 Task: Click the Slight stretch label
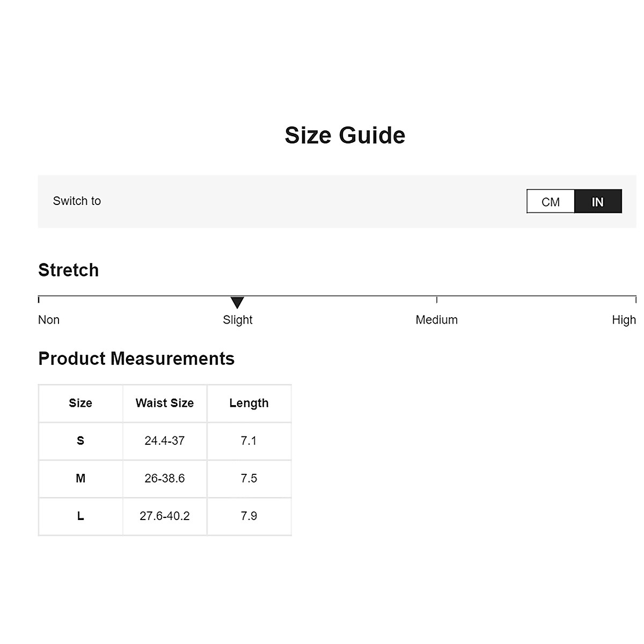pyautogui.click(x=237, y=320)
